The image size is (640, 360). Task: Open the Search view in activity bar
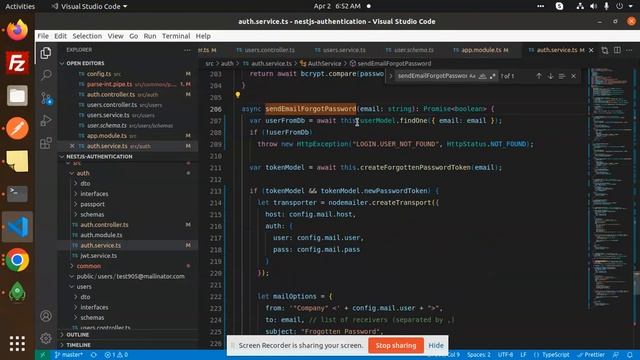(x=46, y=75)
